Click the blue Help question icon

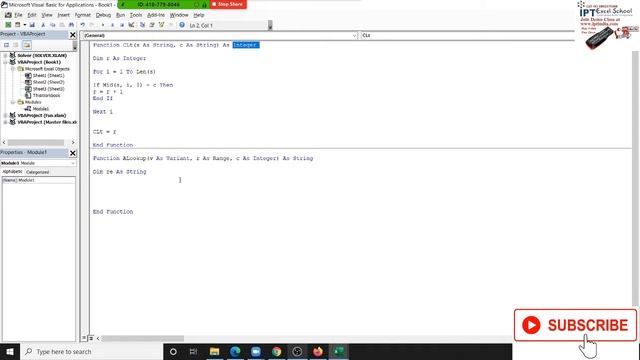pyautogui.click(x=182, y=25)
